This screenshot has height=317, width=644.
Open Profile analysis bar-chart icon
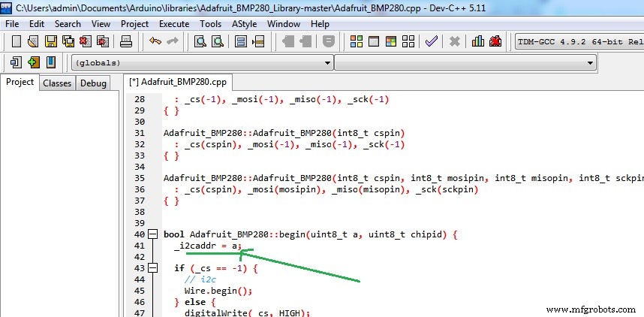(478, 41)
